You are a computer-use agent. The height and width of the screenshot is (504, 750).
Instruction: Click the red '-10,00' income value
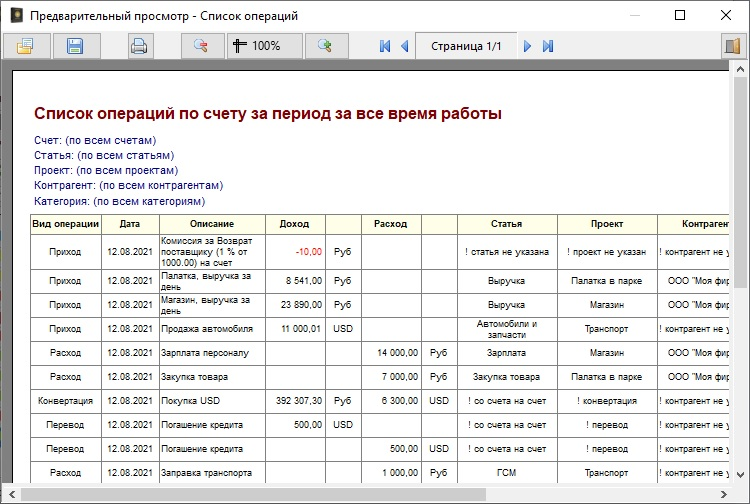pyautogui.click(x=309, y=252)
